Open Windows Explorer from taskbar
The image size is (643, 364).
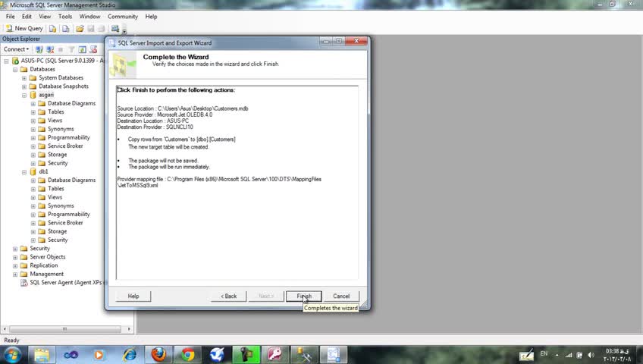tap(42, 355)
